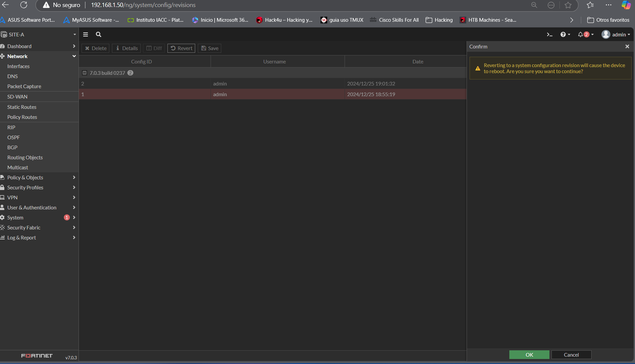
Task: Click the favorites star icon in address bar
Action: coord(568,5)
